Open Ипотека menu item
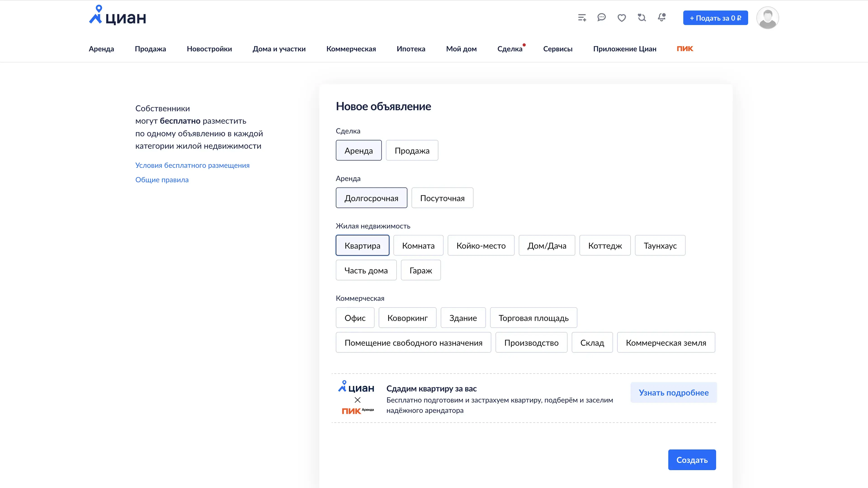The height and width of the screenshot is (488, 868). pyautogui.click(x=411, y=49)
